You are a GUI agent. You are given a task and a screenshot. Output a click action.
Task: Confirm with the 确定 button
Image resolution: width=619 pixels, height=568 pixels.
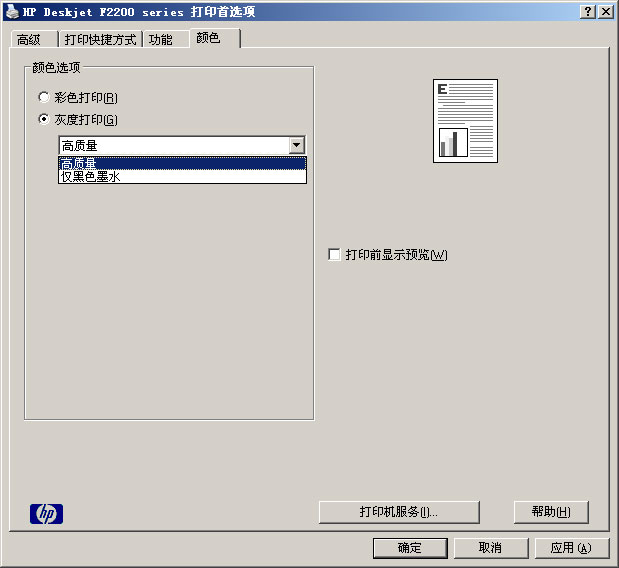pyautogui.click(x=410, y=548)
